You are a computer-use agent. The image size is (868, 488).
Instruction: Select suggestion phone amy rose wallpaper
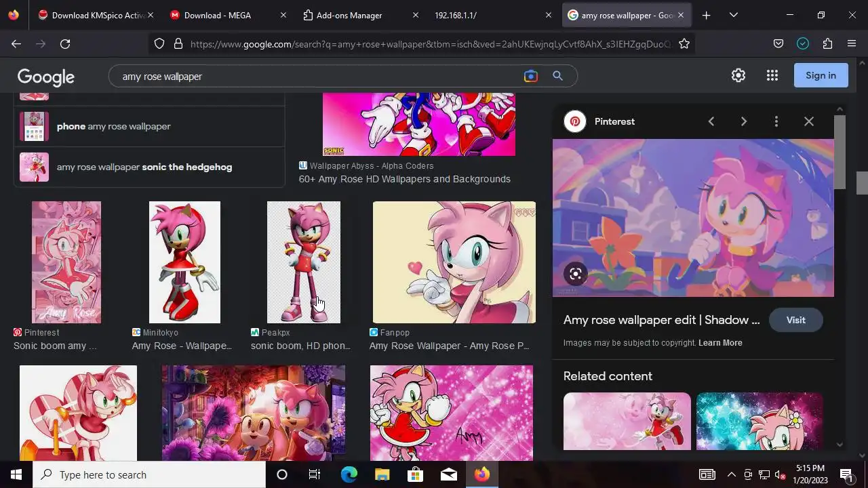pos(149,126)
